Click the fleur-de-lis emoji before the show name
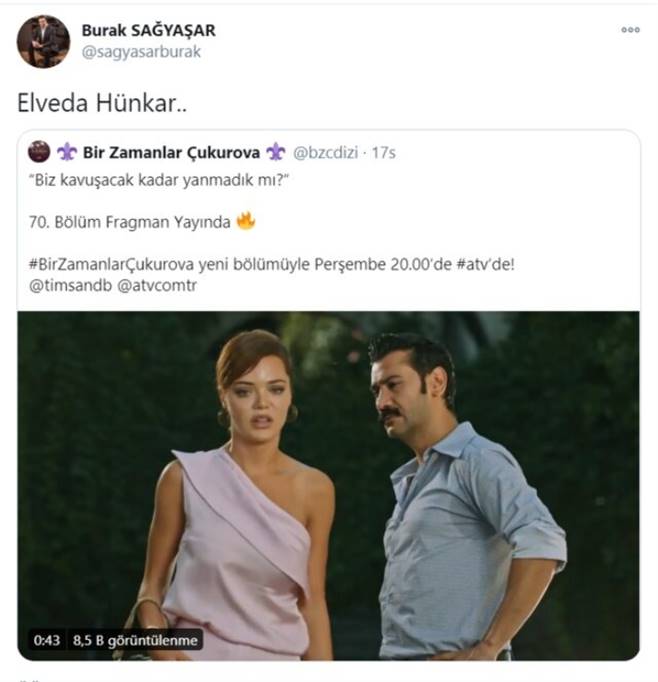Viewport: 658px width, 682px height. pos(67,152)
